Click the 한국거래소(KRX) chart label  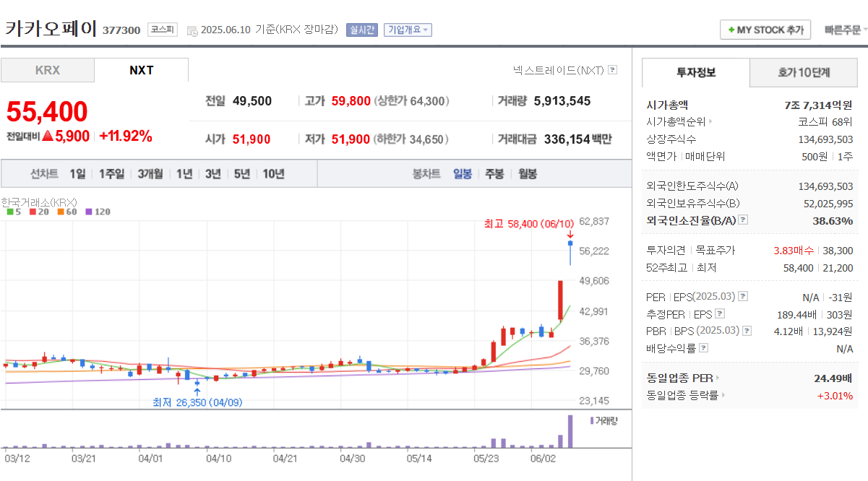click(39, 202)
